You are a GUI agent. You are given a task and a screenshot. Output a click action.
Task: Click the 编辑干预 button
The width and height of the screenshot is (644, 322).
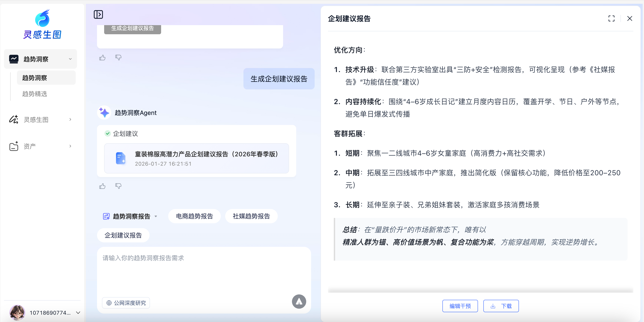[460, 306]
